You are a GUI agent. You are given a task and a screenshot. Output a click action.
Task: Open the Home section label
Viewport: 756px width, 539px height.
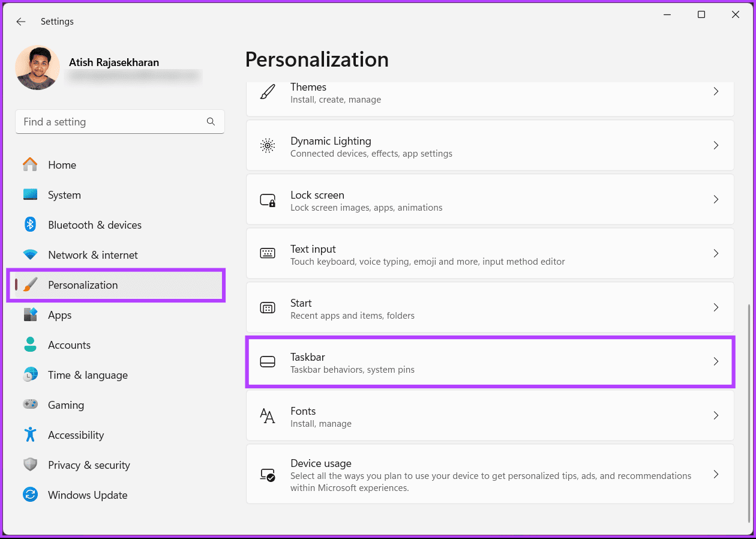click(62, 165)
